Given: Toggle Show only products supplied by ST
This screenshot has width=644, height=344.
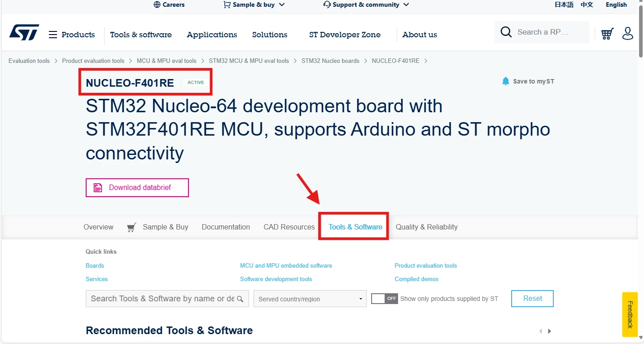Looking at the screenshot, I should pyautogui.click(x=385, y=299).
